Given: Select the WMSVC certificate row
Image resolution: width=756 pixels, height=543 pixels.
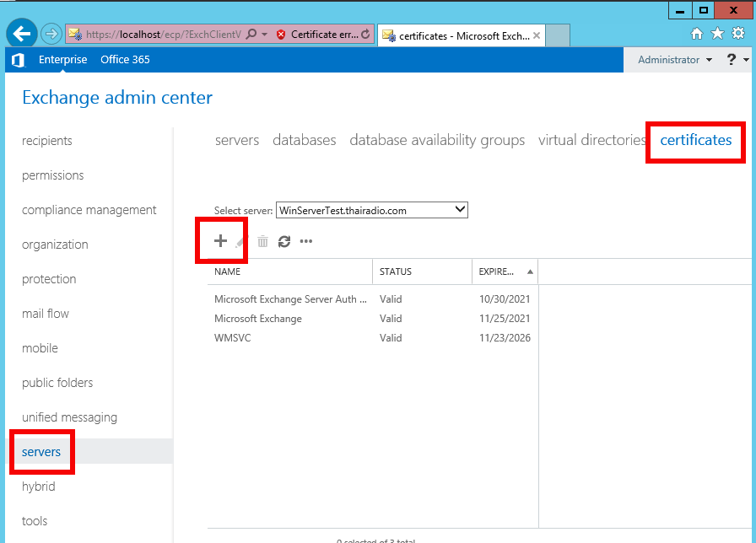Looking at the screenshot, I should pos(233,338).
